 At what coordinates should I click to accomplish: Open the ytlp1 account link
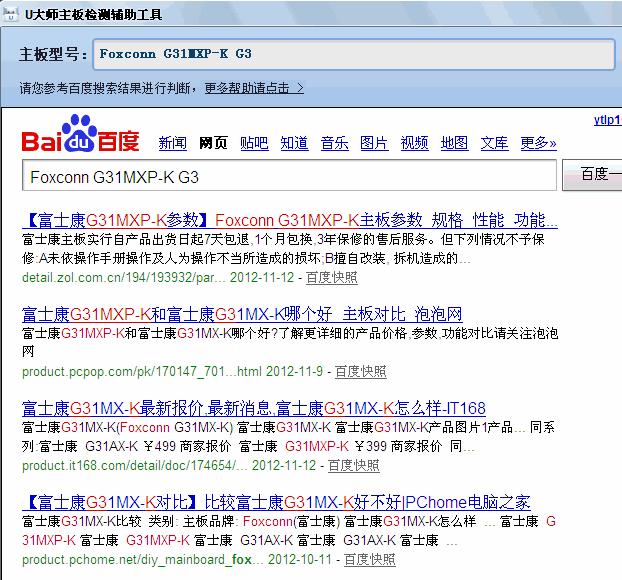coord(607,120)
